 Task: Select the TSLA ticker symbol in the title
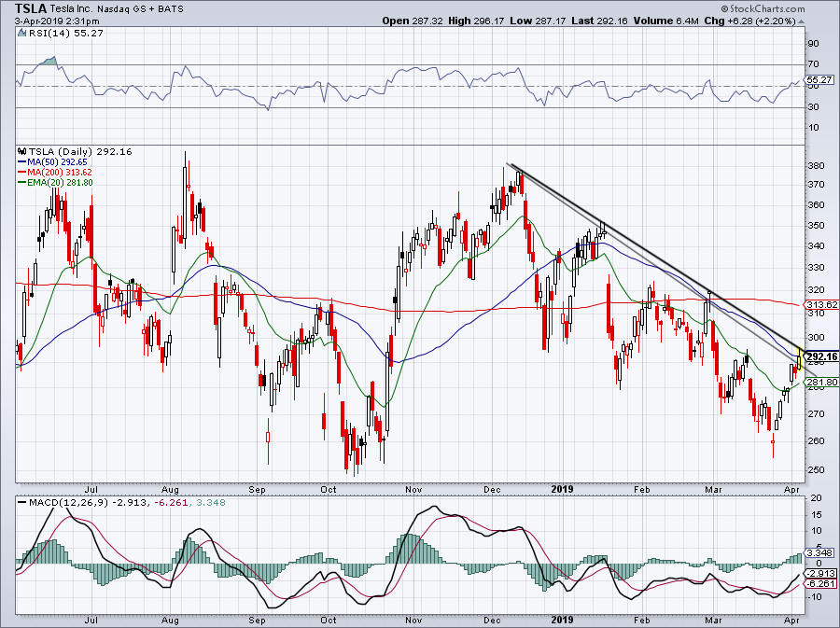31,8
